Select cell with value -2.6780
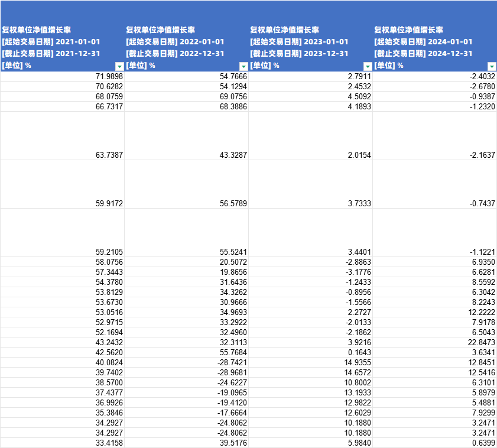This screenshot has height=448, width=497. [x=434, y=86]
